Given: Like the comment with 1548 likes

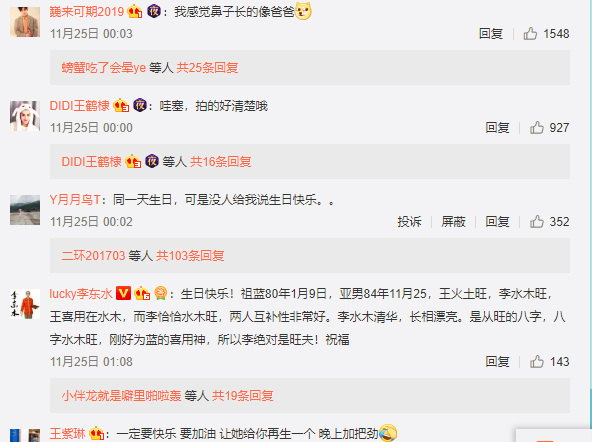Looking at the screenshot, I should tap(530, 34).
